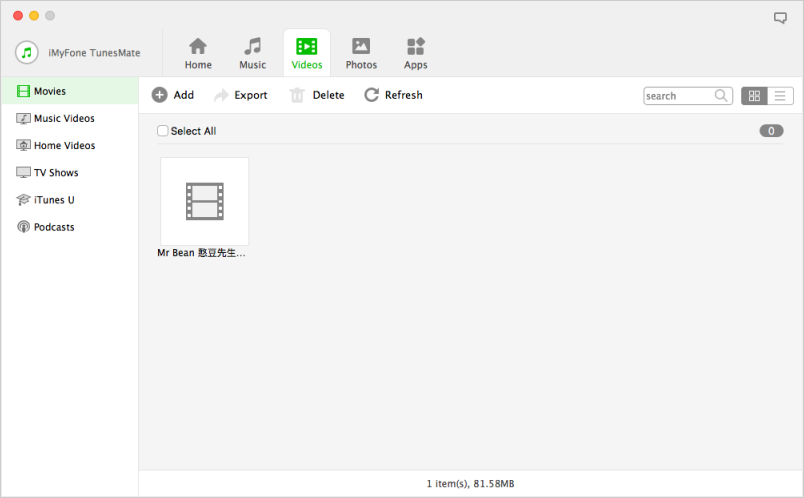Screen dimensions: 804x498
Task: Click the Export arrow icon
Action: (221, 95)
